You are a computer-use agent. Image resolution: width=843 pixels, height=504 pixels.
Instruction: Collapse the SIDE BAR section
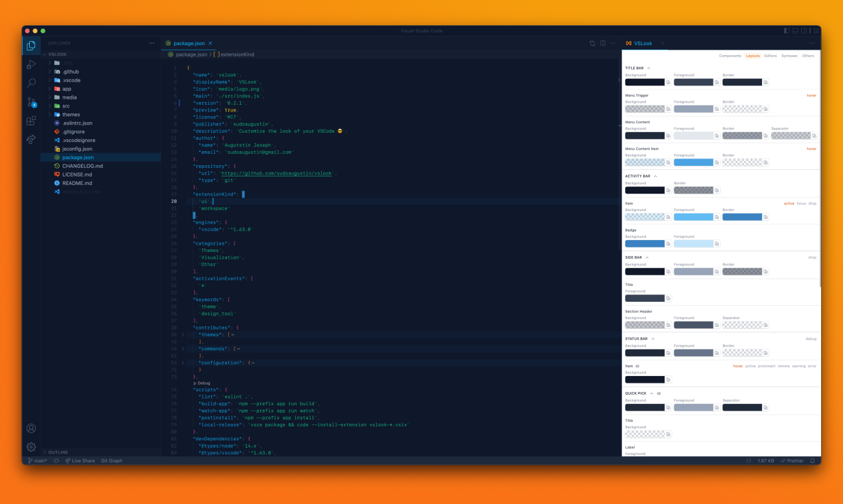647,257
